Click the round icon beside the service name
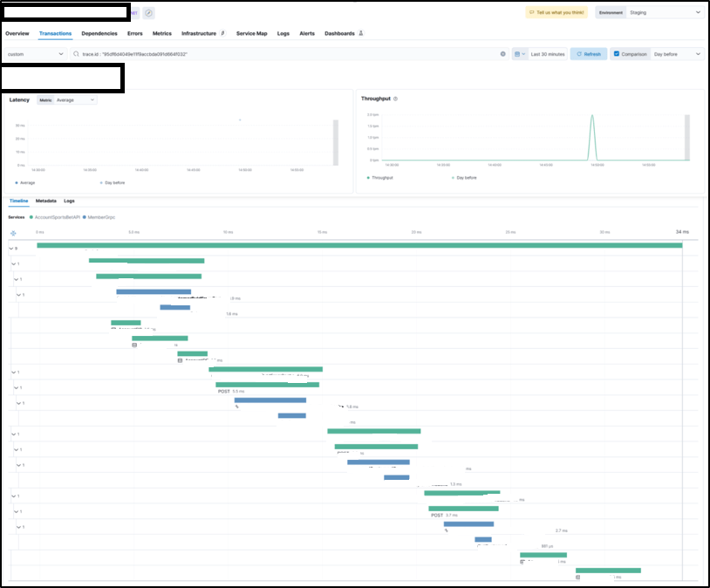 click(148, 13)
